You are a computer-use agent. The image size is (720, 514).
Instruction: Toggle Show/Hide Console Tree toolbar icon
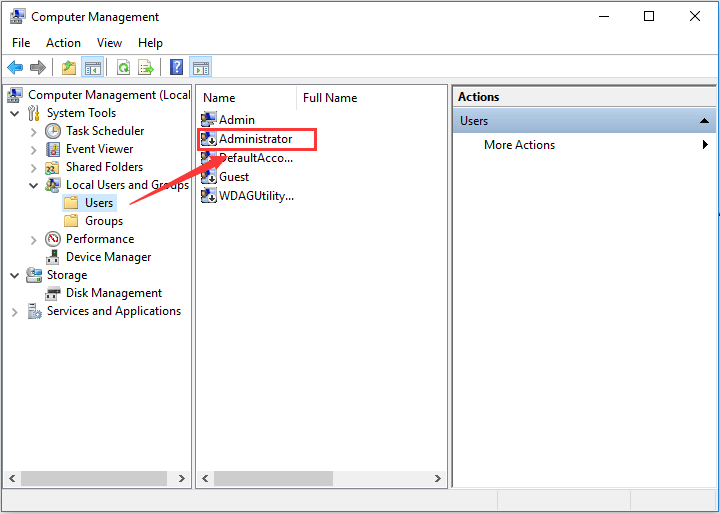(x=93, y=67)
